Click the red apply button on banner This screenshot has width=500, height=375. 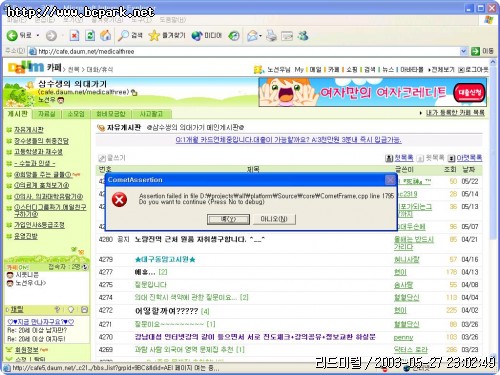469,93
